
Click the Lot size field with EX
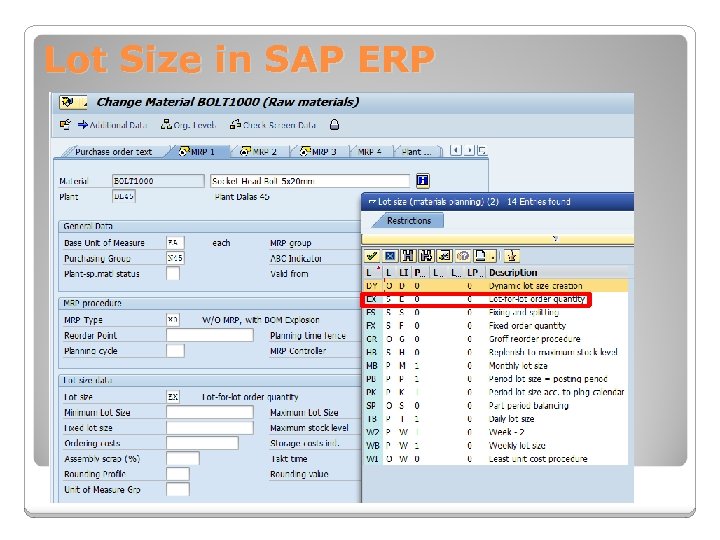[x=173, y=397]
